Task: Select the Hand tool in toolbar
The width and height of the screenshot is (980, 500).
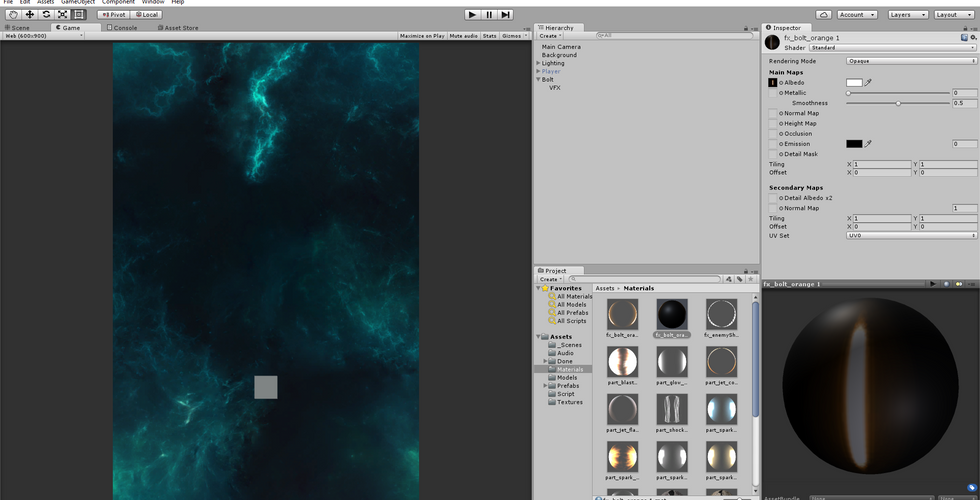Action: coord(13,15)
